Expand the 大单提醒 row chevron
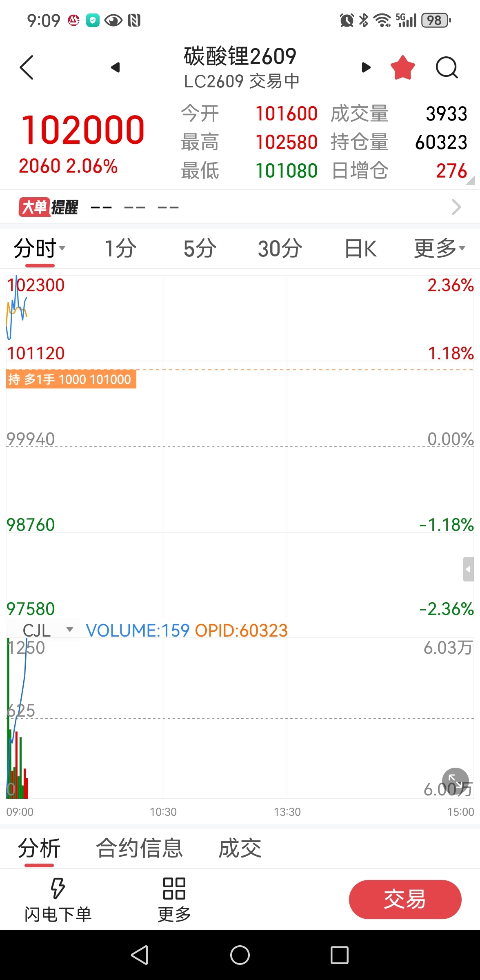This screenshot has width=480, height=980. [456, 207]
